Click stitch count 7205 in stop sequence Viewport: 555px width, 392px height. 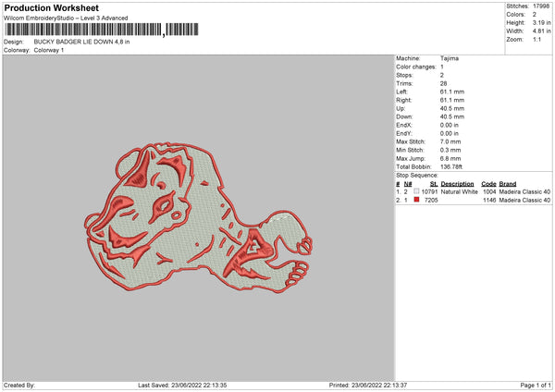coord(431,201)
